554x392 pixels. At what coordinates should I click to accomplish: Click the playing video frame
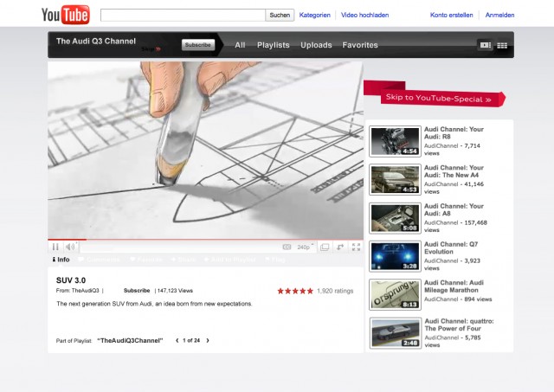tap(205, 150)
